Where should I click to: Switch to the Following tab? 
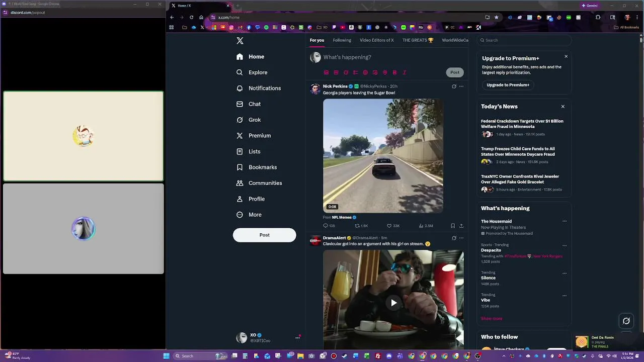tap(342, 40)
